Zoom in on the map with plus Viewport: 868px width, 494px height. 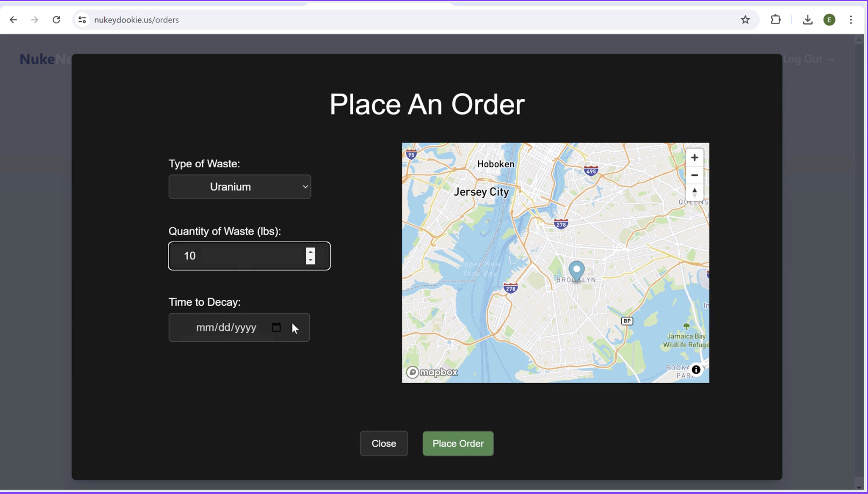[694, 158]
